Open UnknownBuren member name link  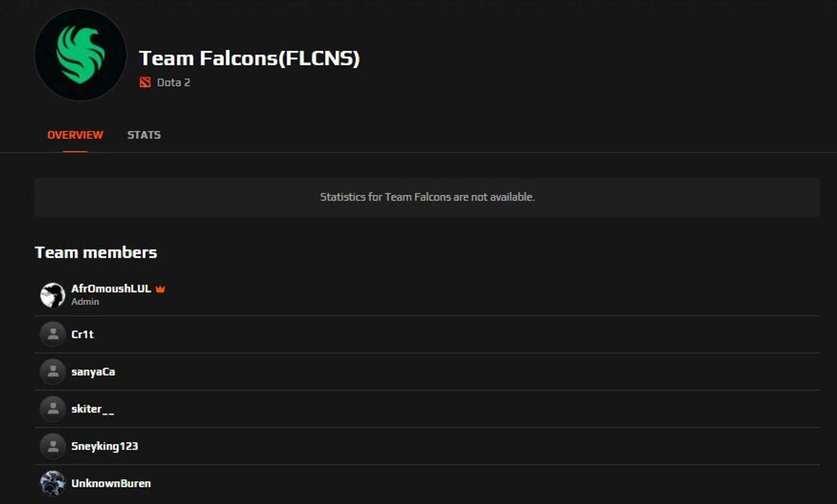(x=111, y=483)
